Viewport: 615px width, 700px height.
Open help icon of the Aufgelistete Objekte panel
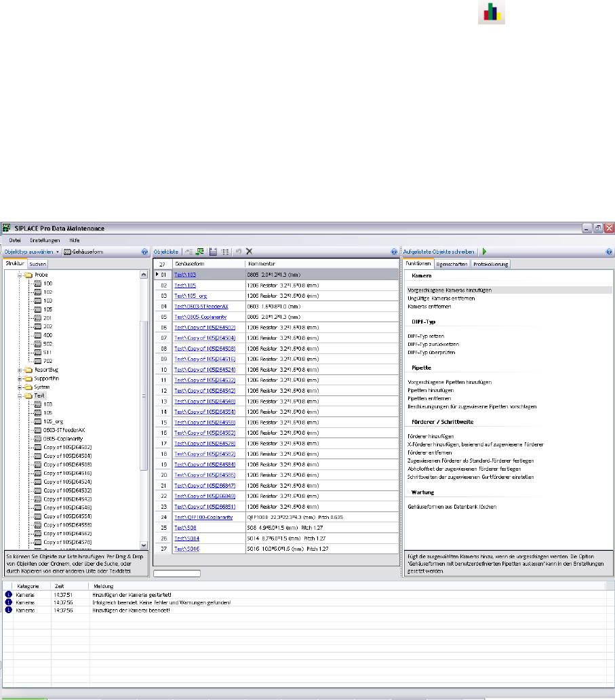[609, 252]
